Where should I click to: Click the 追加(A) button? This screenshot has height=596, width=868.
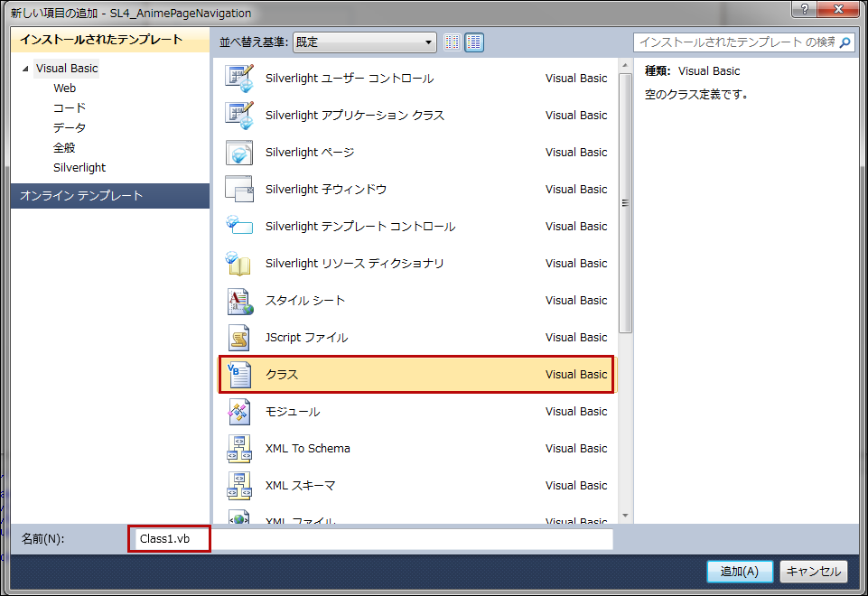[740, 572]
